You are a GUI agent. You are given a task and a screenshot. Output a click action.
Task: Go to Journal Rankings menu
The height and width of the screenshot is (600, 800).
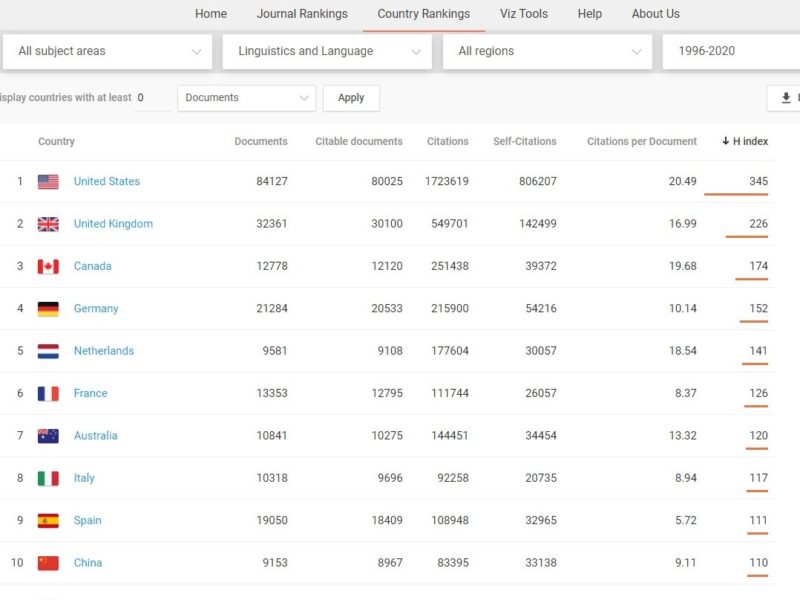[x=302, y=14]
